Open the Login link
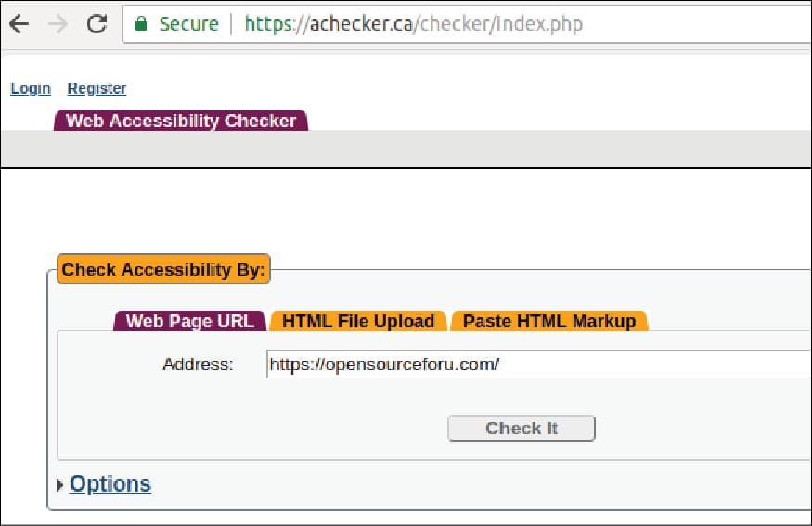This screenshot has height=526, width=812. tap(31, 88)
